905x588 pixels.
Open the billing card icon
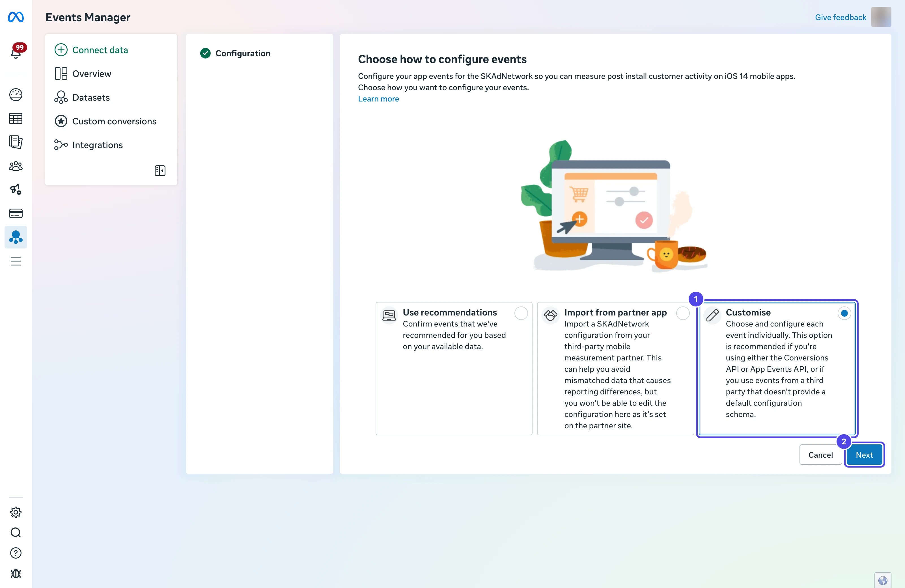pos(16,214)
